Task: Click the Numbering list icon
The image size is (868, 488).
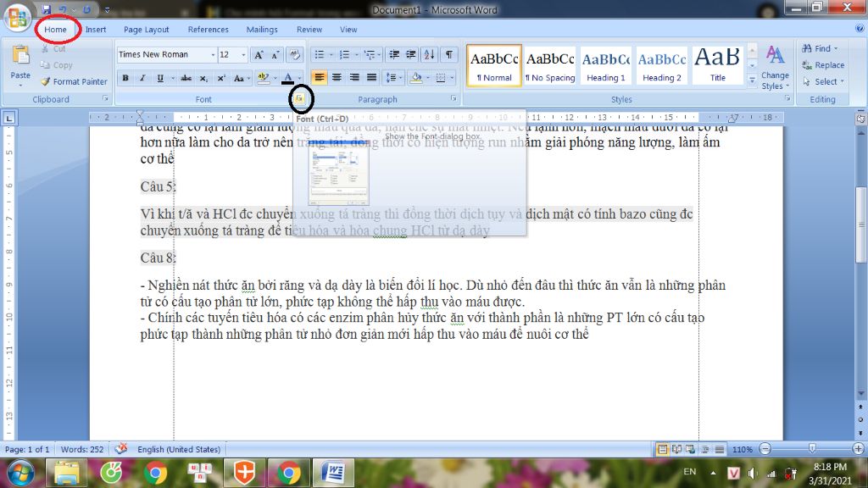Action: tap(344, 55)
